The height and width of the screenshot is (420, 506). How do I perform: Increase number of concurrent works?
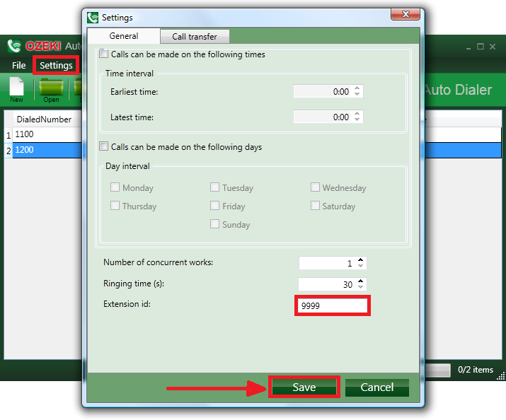pos(360,259)
